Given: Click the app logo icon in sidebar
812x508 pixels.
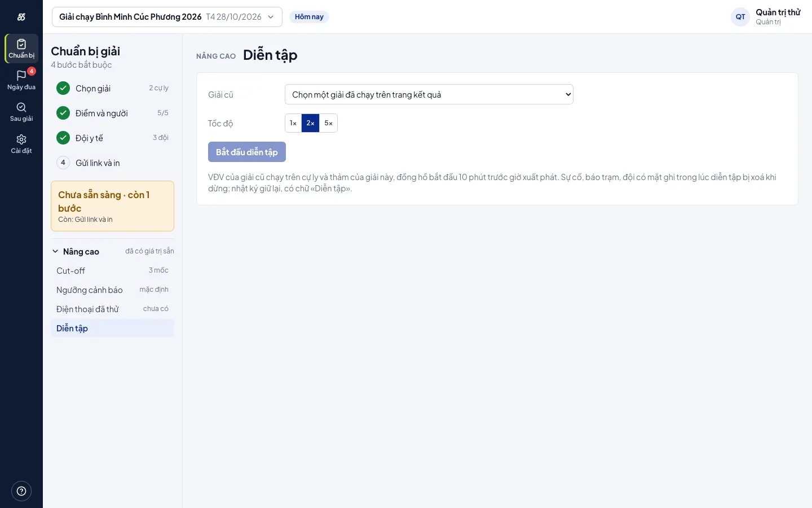Looking at the screenshot, I should [x=21, y=17].
